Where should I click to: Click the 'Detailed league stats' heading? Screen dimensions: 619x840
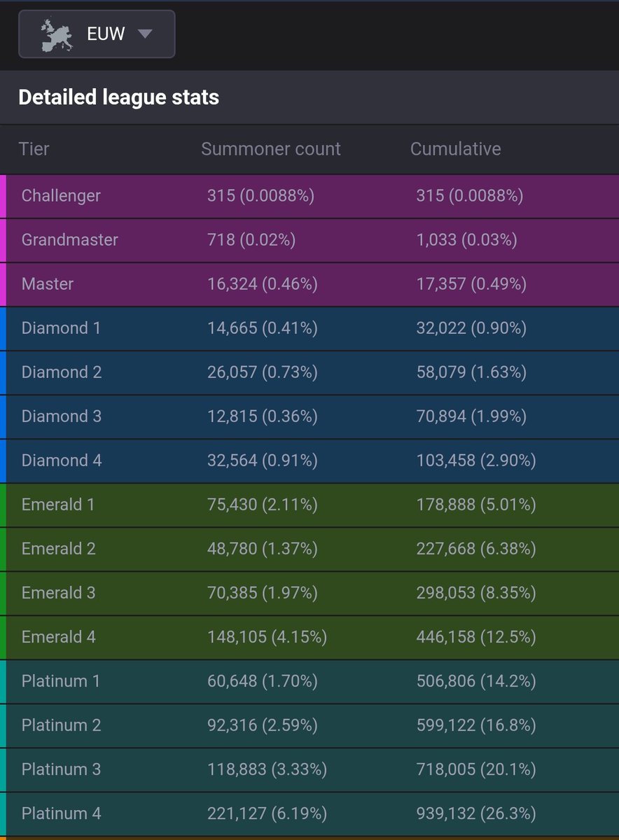click(x=118, y=97)
